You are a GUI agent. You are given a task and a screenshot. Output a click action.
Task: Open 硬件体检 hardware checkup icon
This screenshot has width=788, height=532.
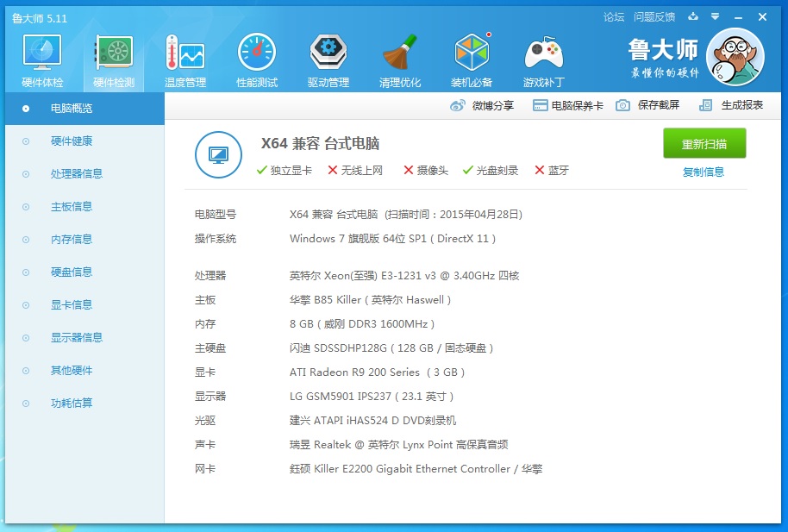(41, 53)
